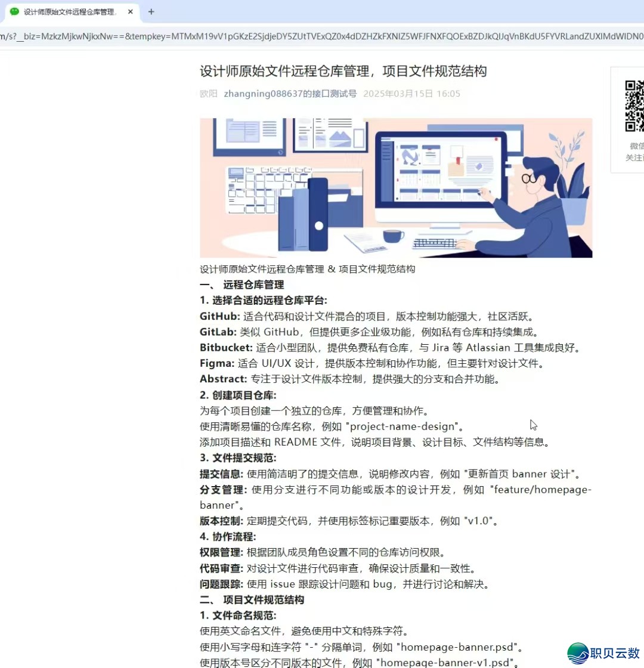Click the 二、项目文件规范结构 section heading
644x668 pixels.
(x=252, y=599)
